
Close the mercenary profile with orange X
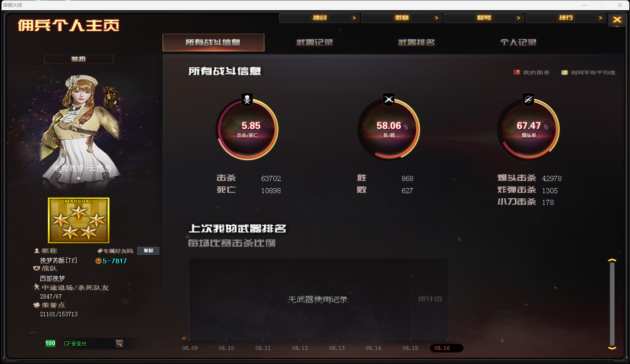pos(617,20)
